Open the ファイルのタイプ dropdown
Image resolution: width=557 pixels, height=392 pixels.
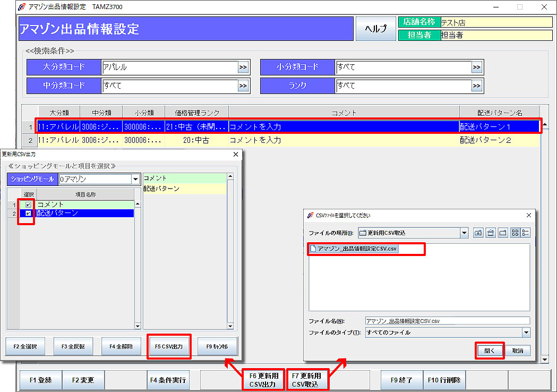[x=526, y=333]
